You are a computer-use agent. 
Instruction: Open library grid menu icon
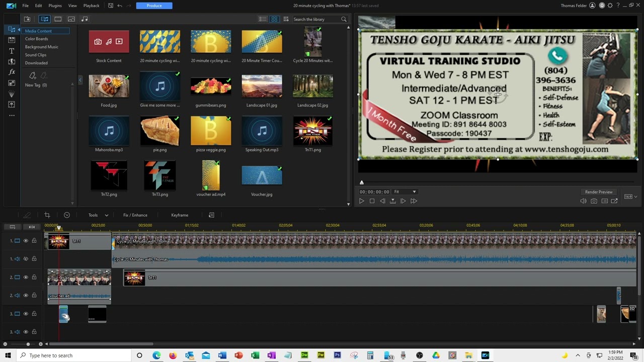(286, 19)
